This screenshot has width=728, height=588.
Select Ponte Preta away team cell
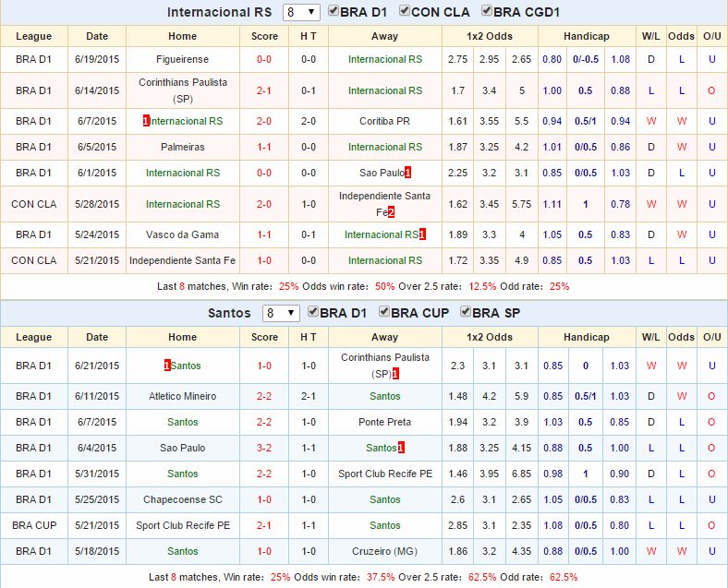pos(385,422)
